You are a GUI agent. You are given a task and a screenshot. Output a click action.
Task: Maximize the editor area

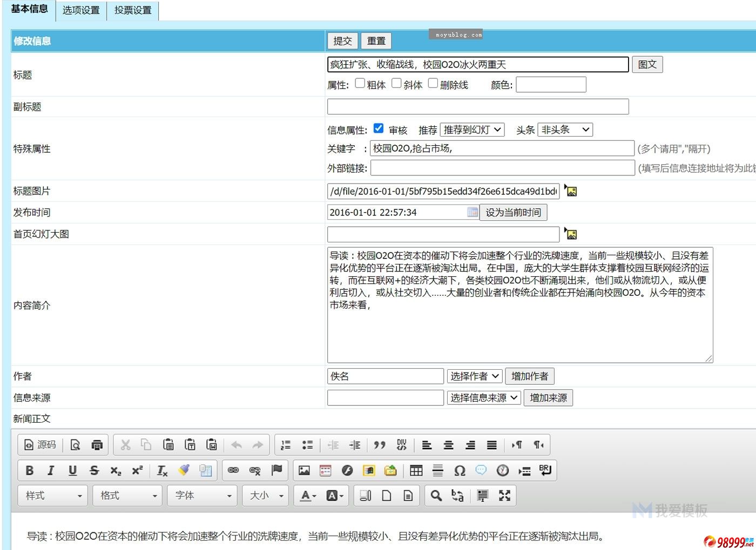click(x=504, y=495)
